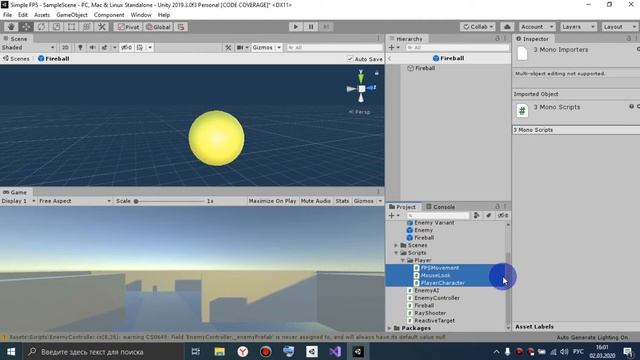This screenshot has height=360, width=640.
Task: Open the Window menu
Action: pyautogui.click(x=141, y=15)
